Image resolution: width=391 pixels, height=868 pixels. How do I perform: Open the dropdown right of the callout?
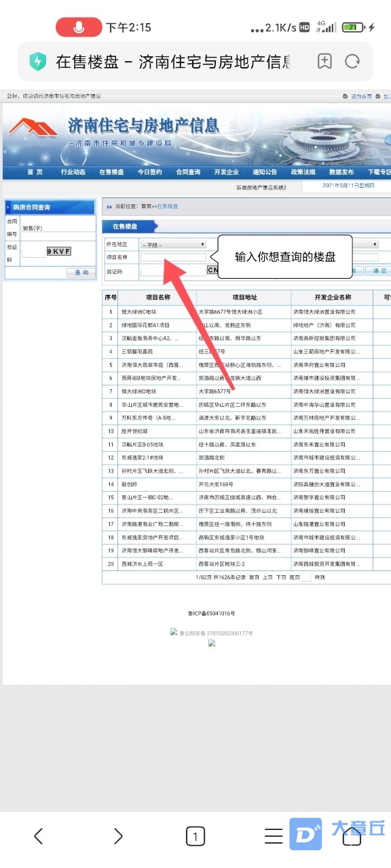(x=367, y=244)
